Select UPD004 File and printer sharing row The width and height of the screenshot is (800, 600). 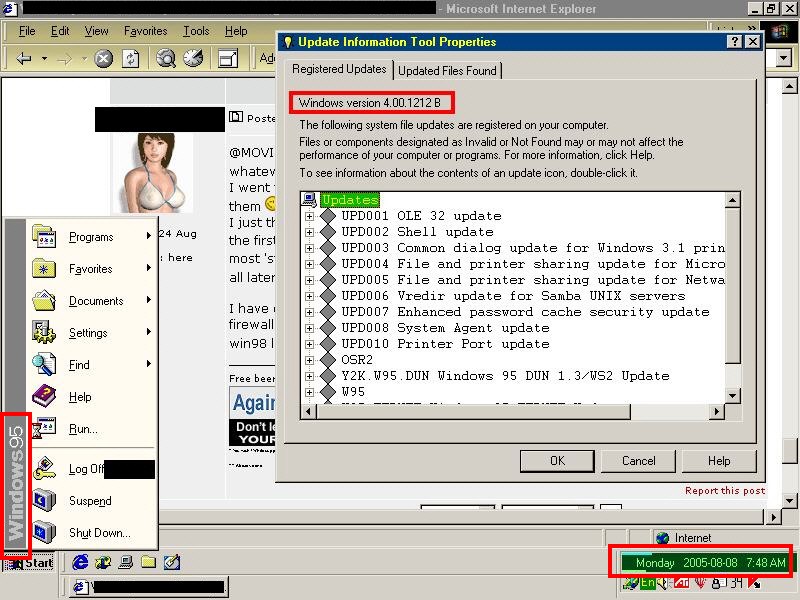point(533,264)
